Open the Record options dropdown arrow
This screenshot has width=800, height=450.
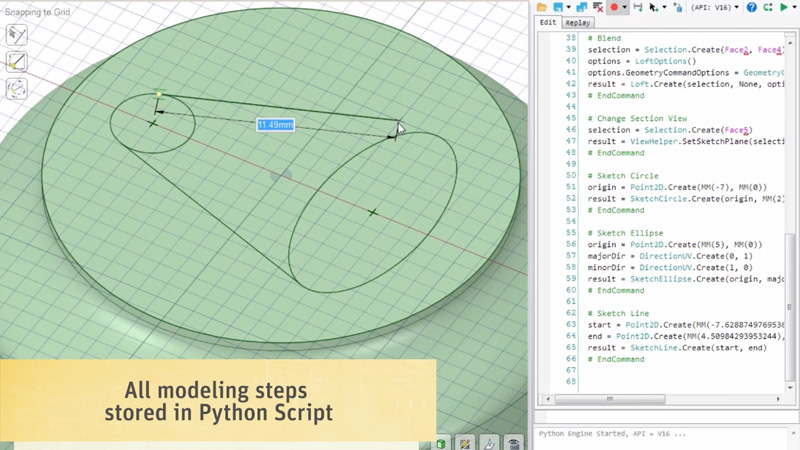pos(624,7)
